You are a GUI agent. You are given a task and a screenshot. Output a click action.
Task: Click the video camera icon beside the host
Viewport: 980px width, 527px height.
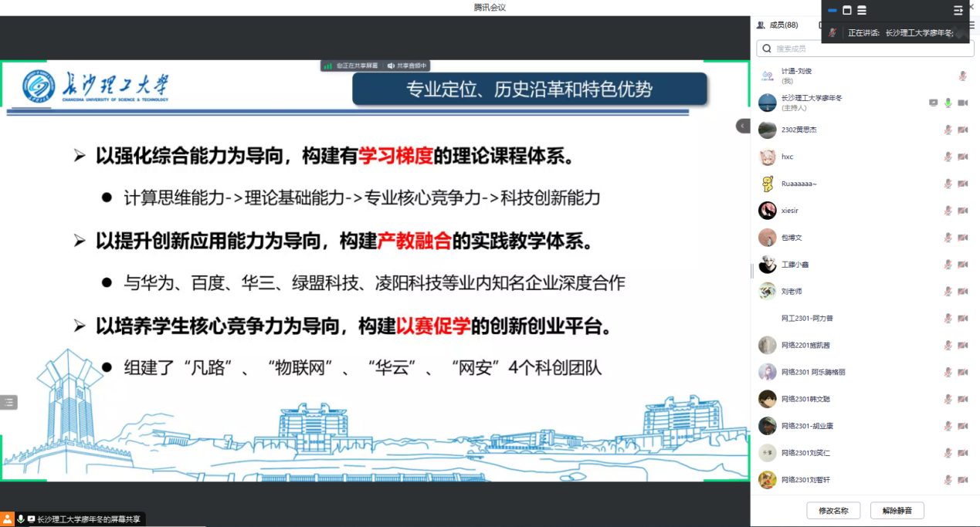[x=962, y=103]
